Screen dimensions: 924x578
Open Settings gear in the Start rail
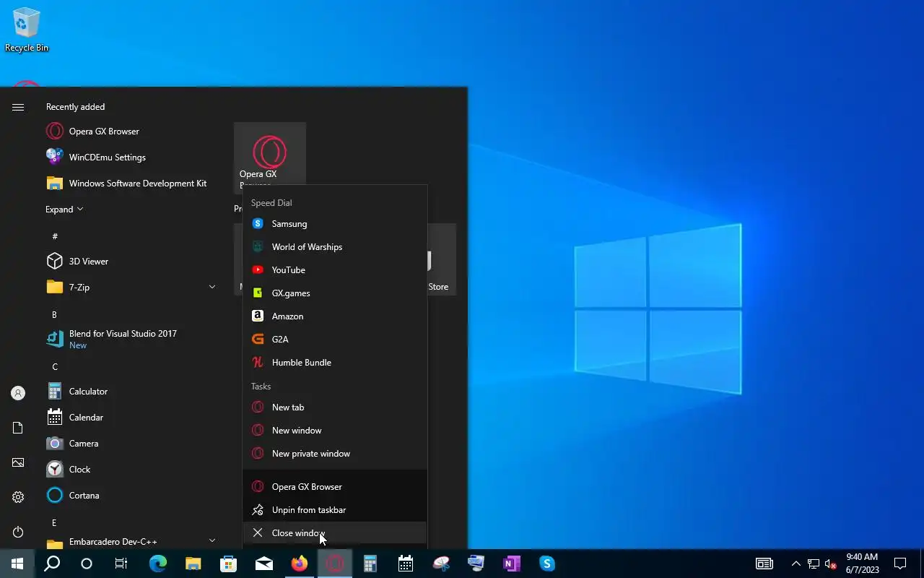pyautogui.click(x=18, y=497)
